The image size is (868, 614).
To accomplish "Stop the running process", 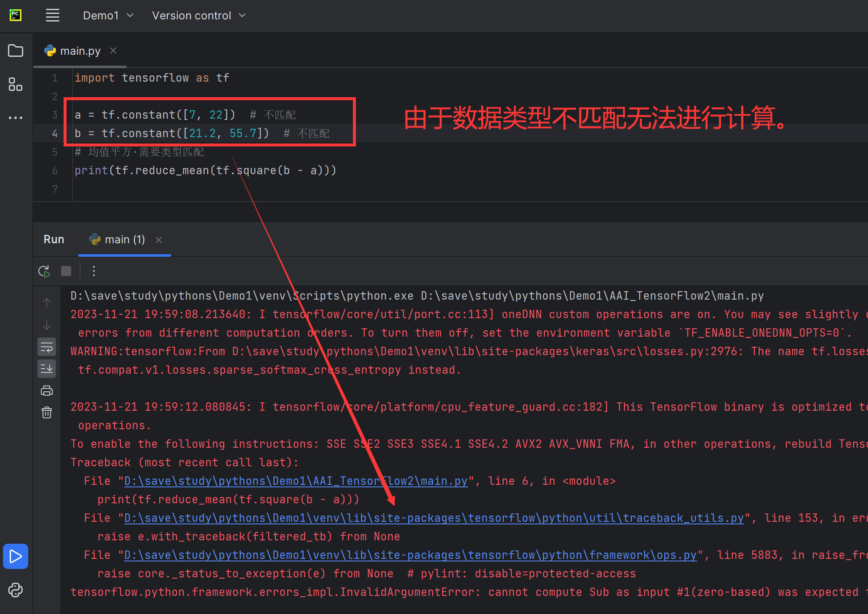I will coord(66,271).
